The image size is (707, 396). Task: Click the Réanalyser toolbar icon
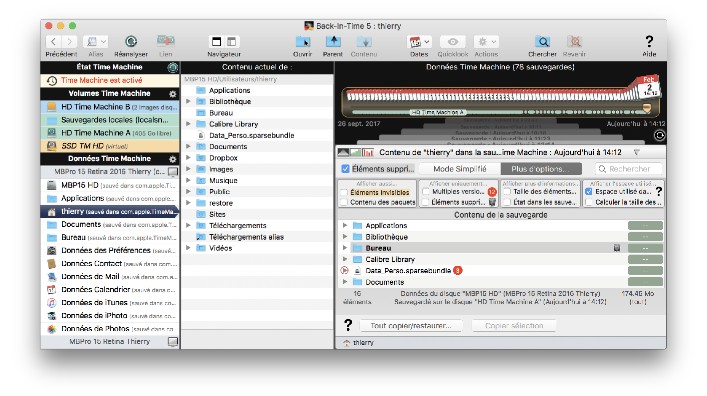(131, 42)
